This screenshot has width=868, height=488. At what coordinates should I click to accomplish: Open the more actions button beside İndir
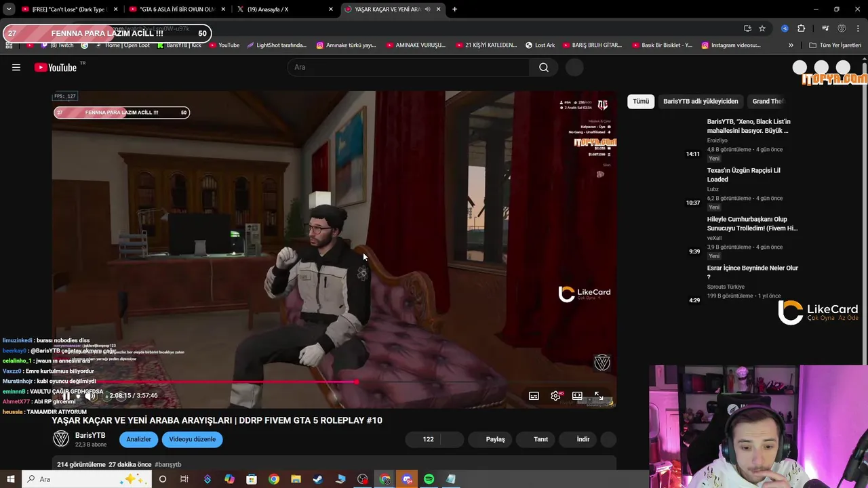point(608,439)
